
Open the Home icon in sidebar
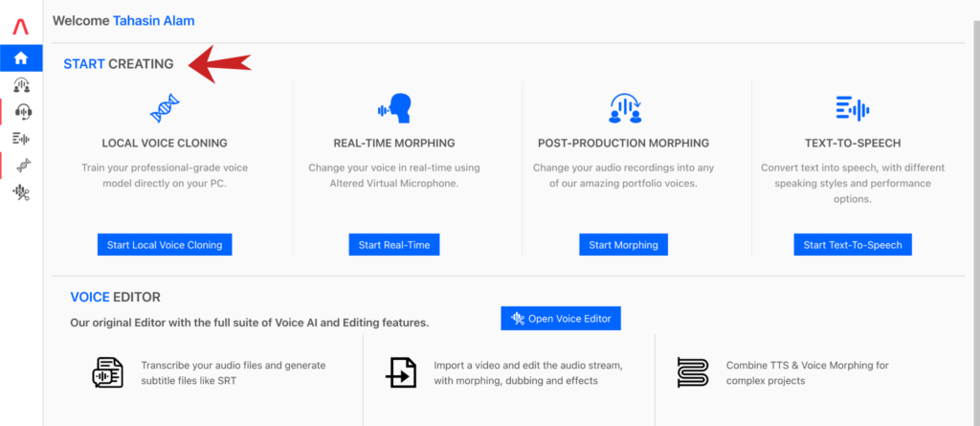click(x=21, y=58)
